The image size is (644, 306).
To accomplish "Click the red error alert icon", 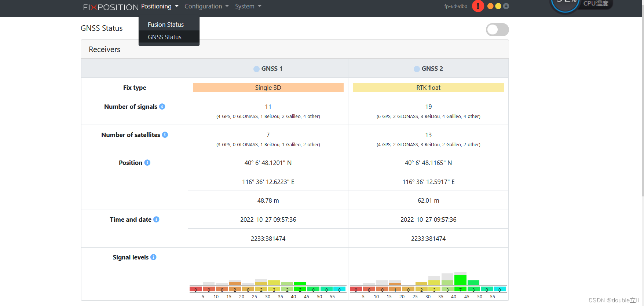I will pos(478,6).
